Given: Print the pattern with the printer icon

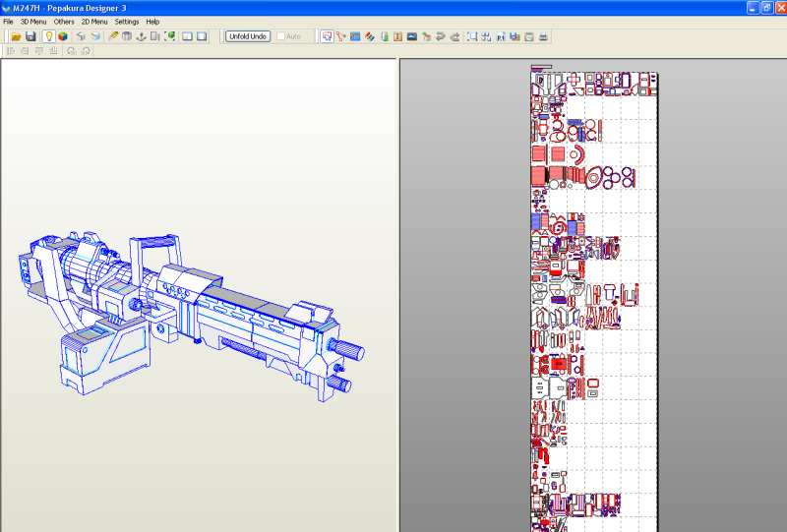Looking at the screenshot, I should coord(543,36).
